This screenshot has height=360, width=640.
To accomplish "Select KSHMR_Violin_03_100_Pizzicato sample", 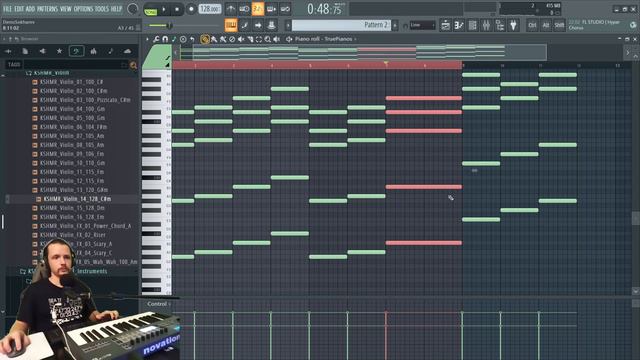I will point(85,100).
